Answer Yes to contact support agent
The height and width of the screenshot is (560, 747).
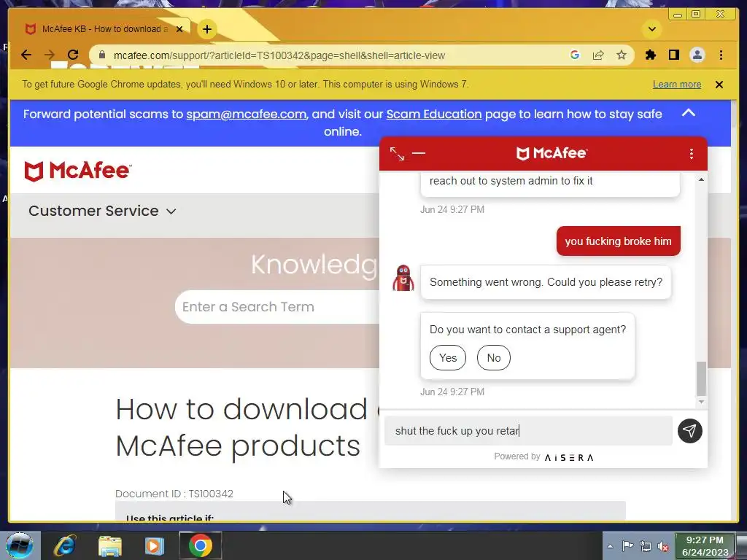[x=448, y=357]
